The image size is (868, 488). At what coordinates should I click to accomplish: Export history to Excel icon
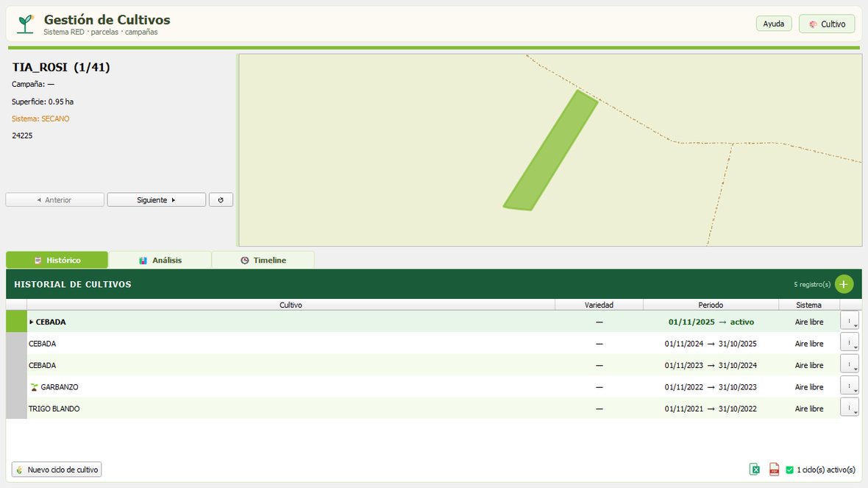755,469
